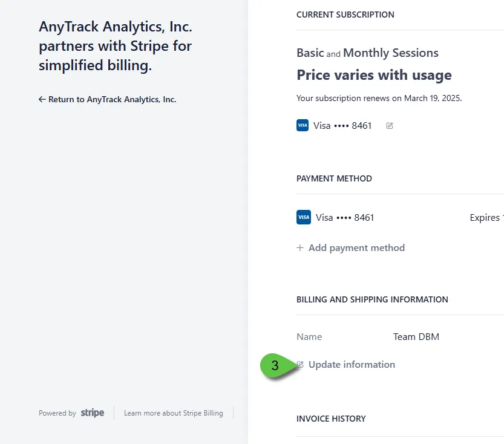504x444 pixels.
Task: Select the Visa 8461 payment method row
Action: [400, 218]
